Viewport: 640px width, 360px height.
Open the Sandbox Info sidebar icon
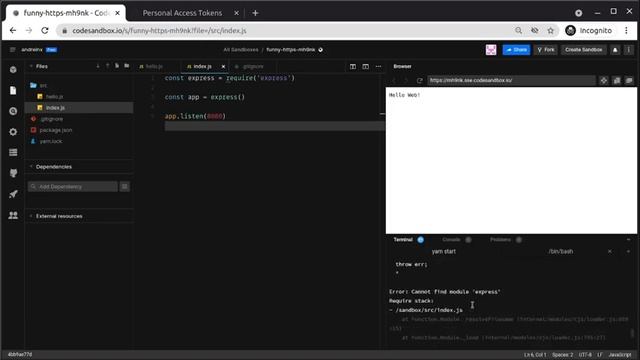pyautogui.click(x=13, y=70)
